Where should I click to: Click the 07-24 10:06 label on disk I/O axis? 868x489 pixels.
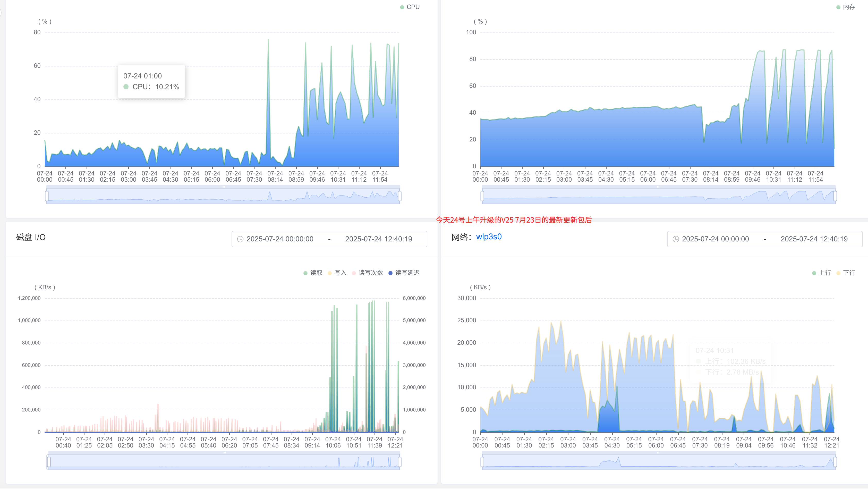coord(333,442)
